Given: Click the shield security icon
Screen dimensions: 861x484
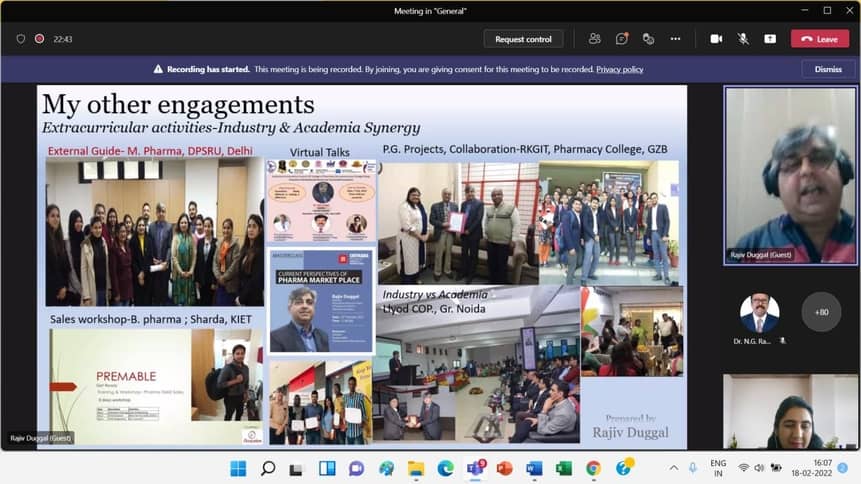Looking at the screenshot, I should [20, 39].
